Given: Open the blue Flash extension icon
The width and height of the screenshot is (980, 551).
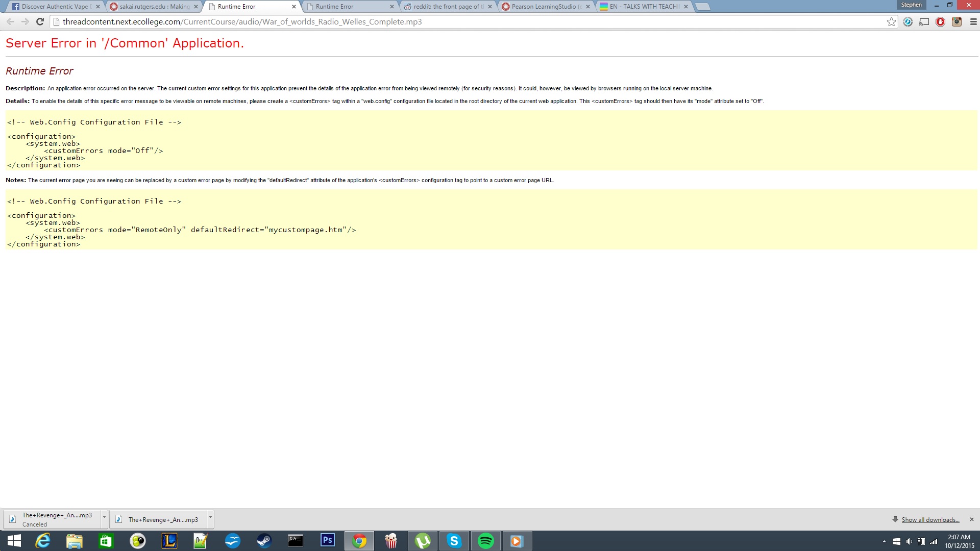Looking at the screenshot, I should tap(908, 22).
